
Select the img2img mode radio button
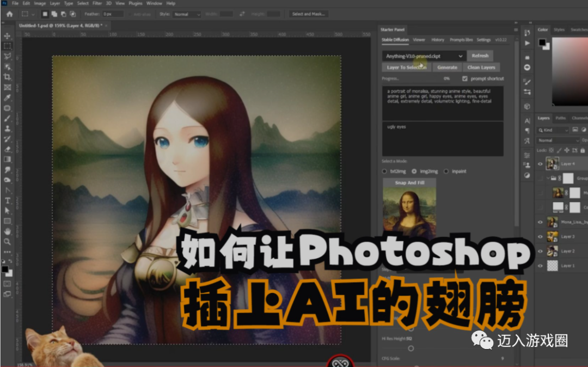pos(414,172)
